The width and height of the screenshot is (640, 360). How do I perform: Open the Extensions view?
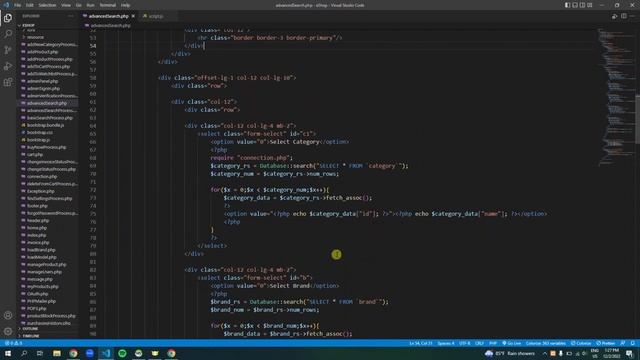point(8,82)
